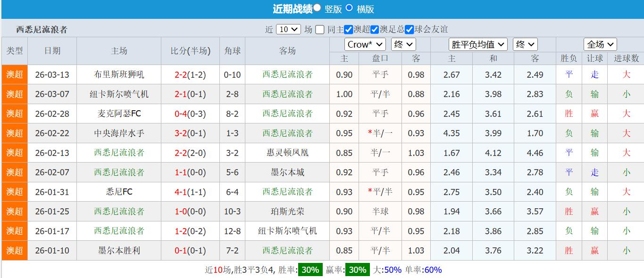This screenshot has width=644, height=278.
Task: Uncheck the 澳超 checkbox
Action: tap(348, 29)
